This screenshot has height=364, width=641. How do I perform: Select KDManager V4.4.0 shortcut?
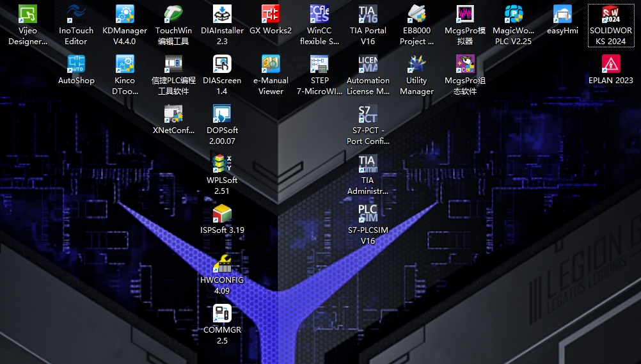point(125,14)
